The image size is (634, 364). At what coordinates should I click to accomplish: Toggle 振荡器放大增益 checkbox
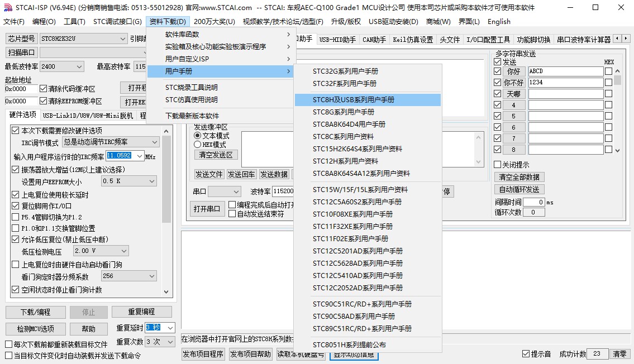(16, 169)
